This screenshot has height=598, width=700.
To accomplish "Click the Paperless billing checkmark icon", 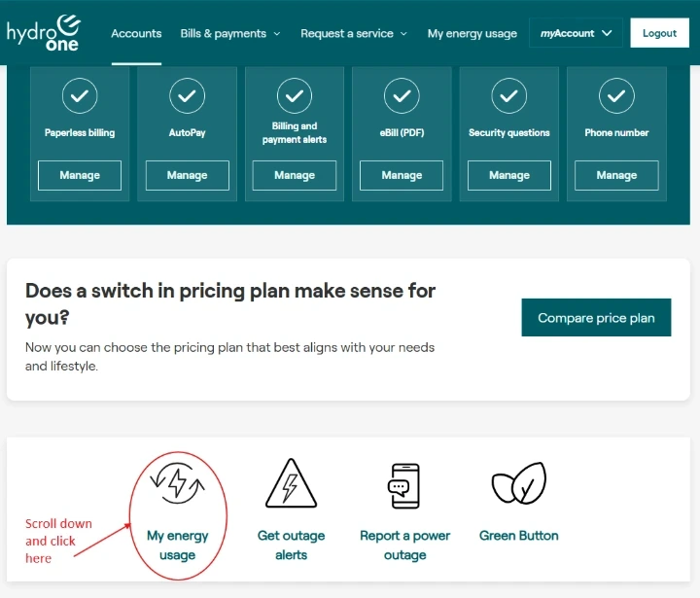I will pyautogui.click(x=80, y=95).
